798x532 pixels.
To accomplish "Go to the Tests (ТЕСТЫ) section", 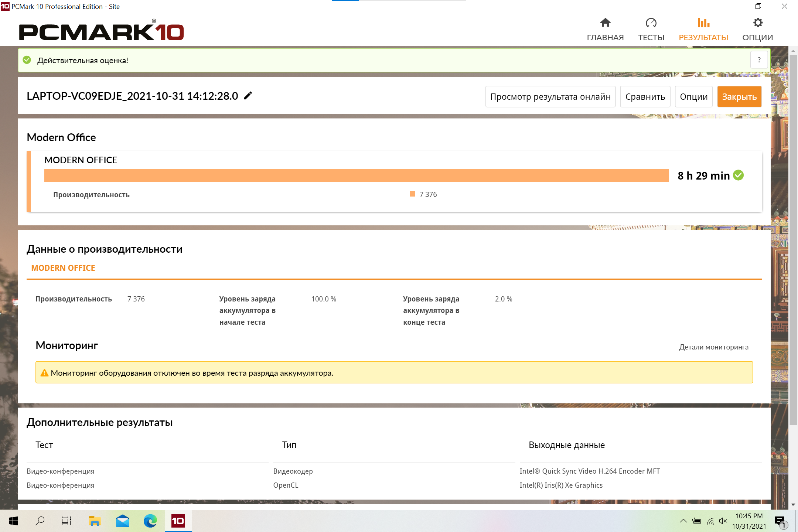I will coord(651,30).
